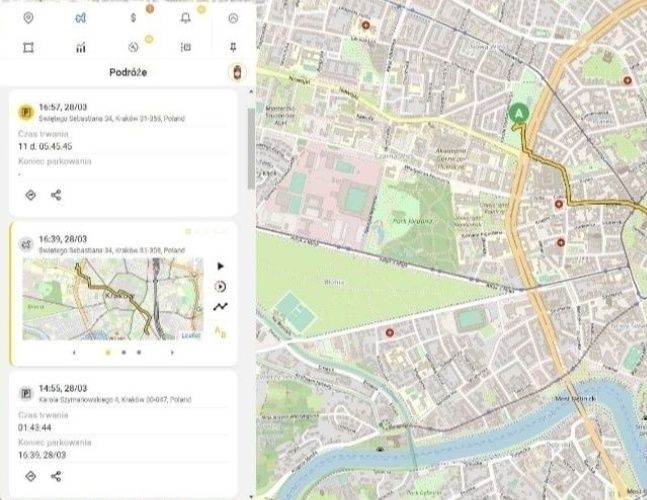Image resolution: width=647 pixels, height=500 pixels.
Task: Click the collapse panel chevron icon
Action: 233,18
